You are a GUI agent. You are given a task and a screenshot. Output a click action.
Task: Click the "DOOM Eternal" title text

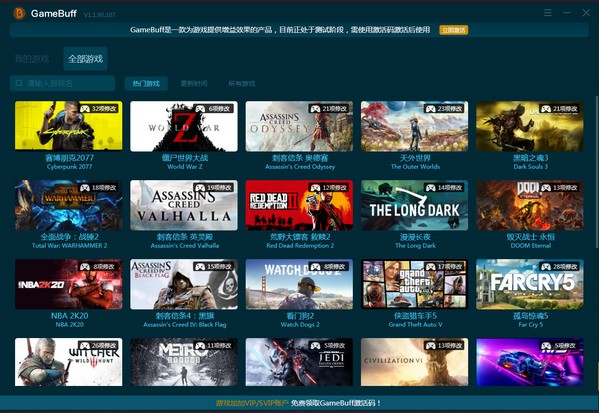[x=531, y=246]
